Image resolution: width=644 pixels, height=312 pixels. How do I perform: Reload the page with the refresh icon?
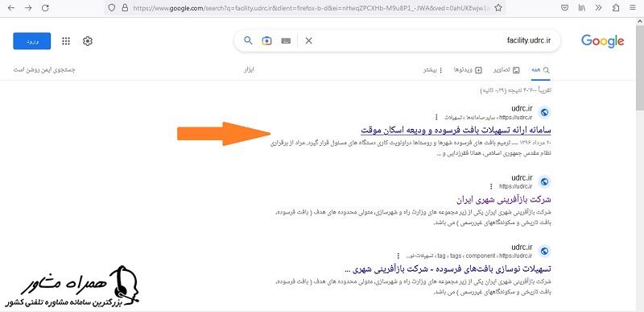46,8
